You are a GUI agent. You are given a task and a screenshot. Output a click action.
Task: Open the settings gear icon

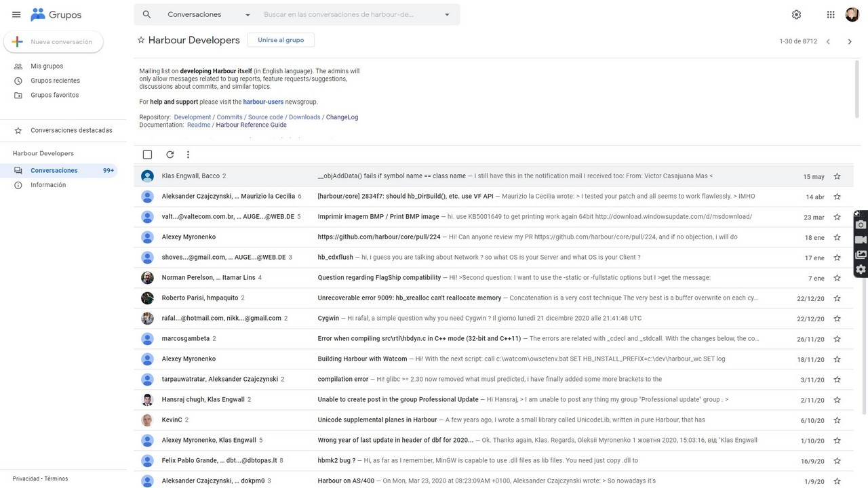tap(796, 14)
